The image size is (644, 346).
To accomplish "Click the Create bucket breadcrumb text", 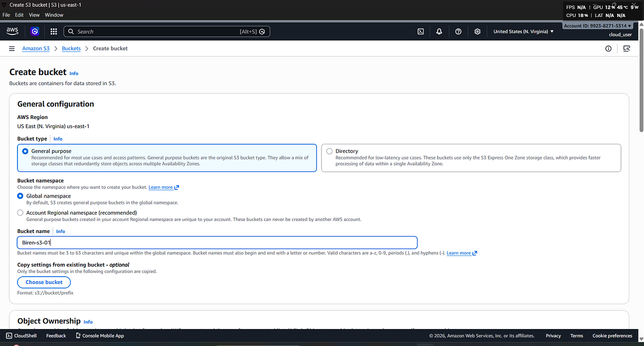I will (110, 48).
